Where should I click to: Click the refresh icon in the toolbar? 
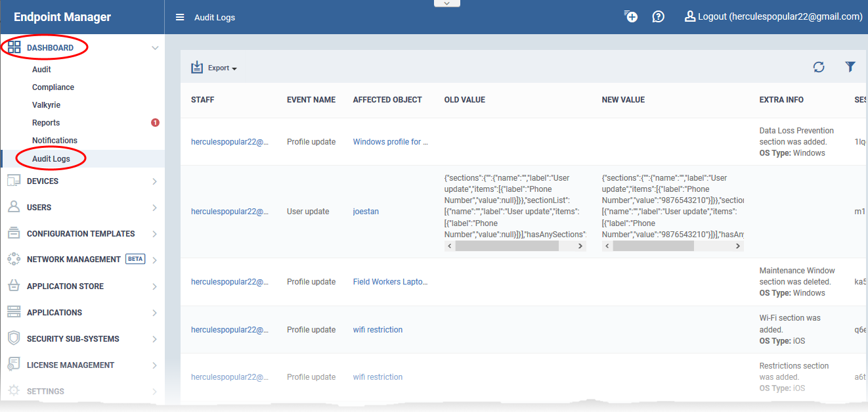pos(819,67)
